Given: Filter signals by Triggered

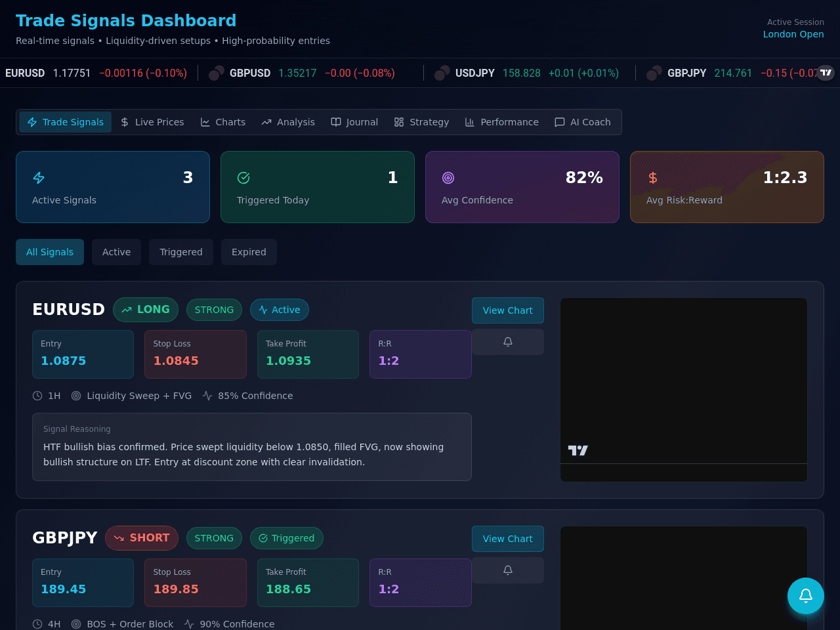Looking at the screenshot, I should (x=181, y=252).
